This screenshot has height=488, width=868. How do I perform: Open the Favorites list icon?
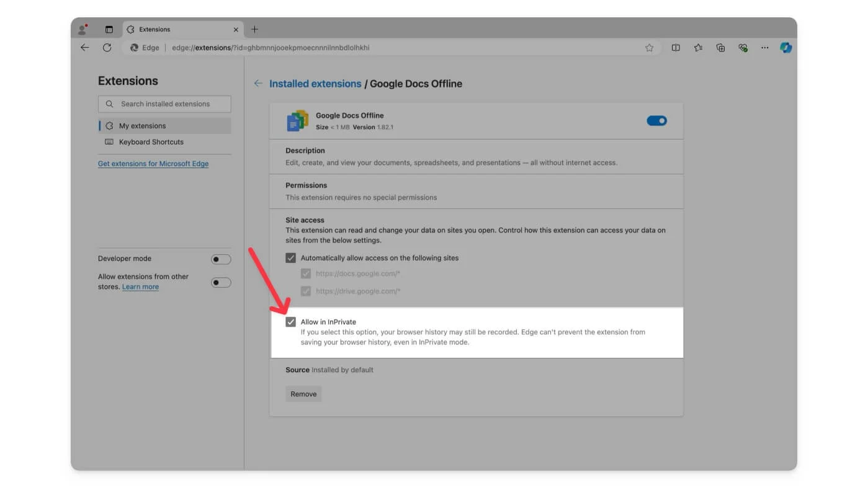(698, 48)
